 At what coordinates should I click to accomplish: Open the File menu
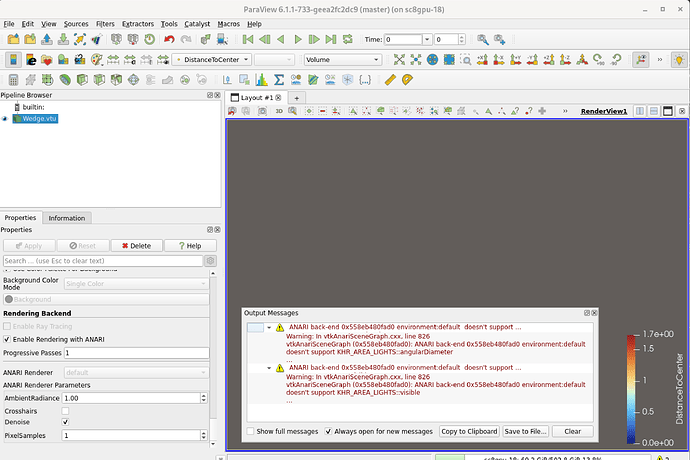[9, 24]
